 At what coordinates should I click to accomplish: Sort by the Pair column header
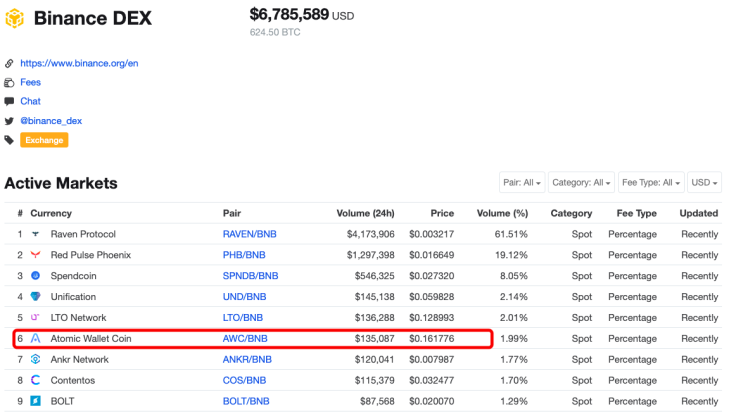click(x=232, y=213)
